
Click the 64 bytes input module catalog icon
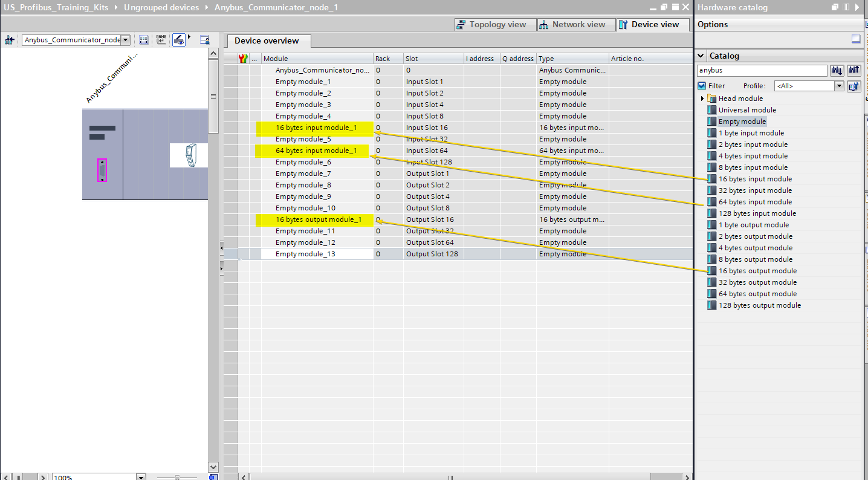click(x=712, y=202)
